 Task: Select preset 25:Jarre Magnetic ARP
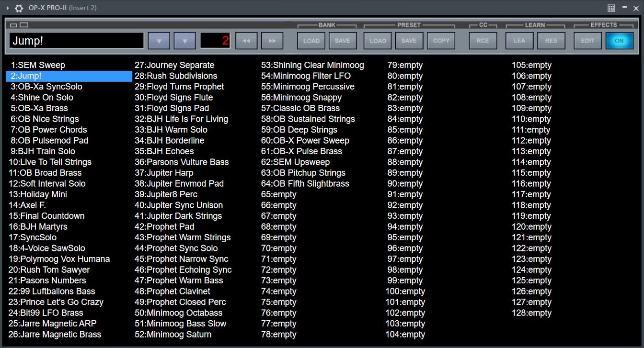[x=53, y=324]
